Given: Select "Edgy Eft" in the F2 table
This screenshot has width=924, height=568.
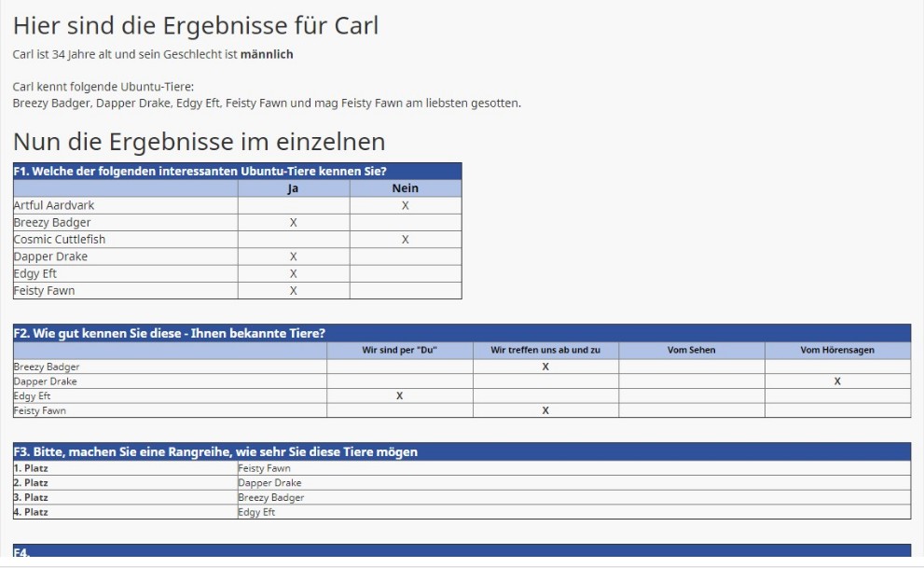Looking at the screenshot, I should pos(33,396).
